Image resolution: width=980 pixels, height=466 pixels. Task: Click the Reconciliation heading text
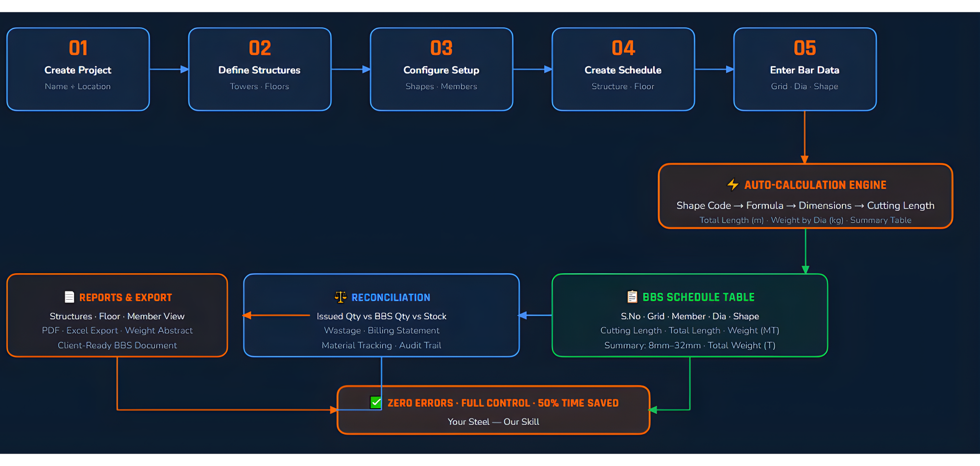(391, 297)
